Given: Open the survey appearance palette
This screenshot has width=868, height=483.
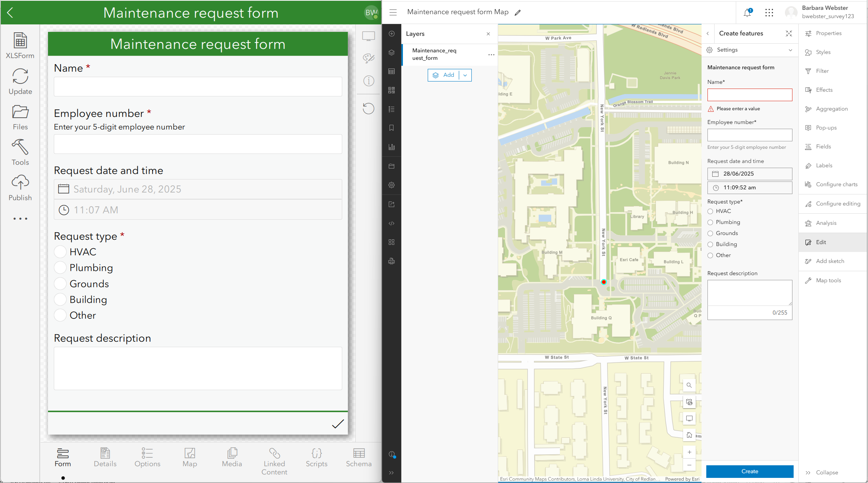Looking at the screenshot, I should (x=369, y=57).
